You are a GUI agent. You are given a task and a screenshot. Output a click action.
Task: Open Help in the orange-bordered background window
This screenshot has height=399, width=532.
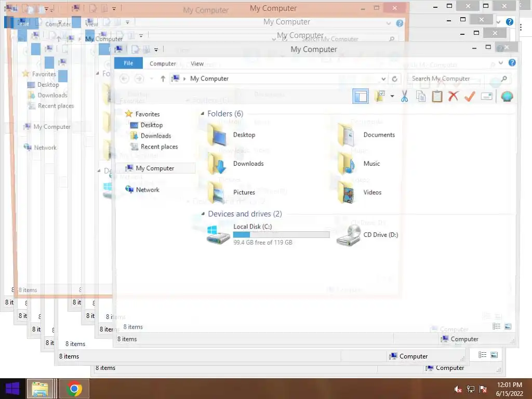point(400,23)
